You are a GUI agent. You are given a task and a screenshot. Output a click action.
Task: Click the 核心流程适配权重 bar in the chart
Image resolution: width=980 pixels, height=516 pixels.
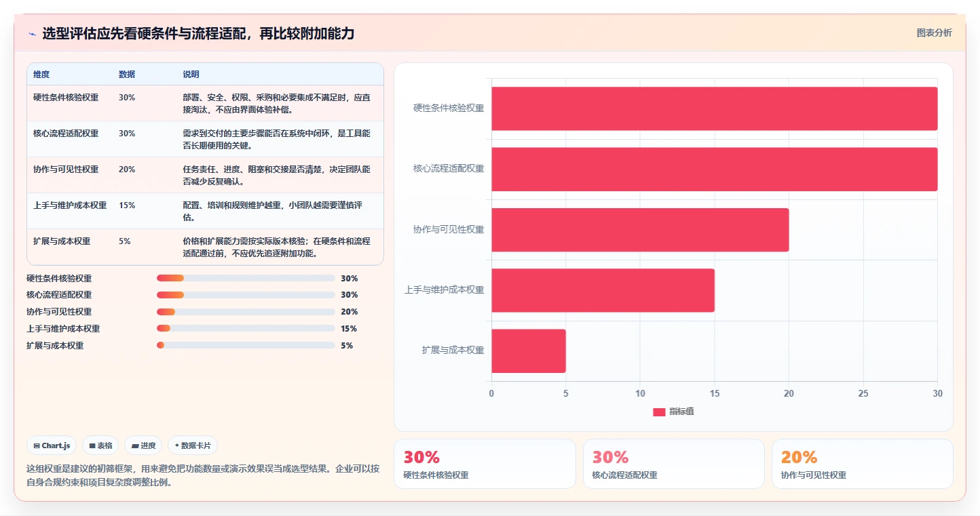click(x=714, y=169)
